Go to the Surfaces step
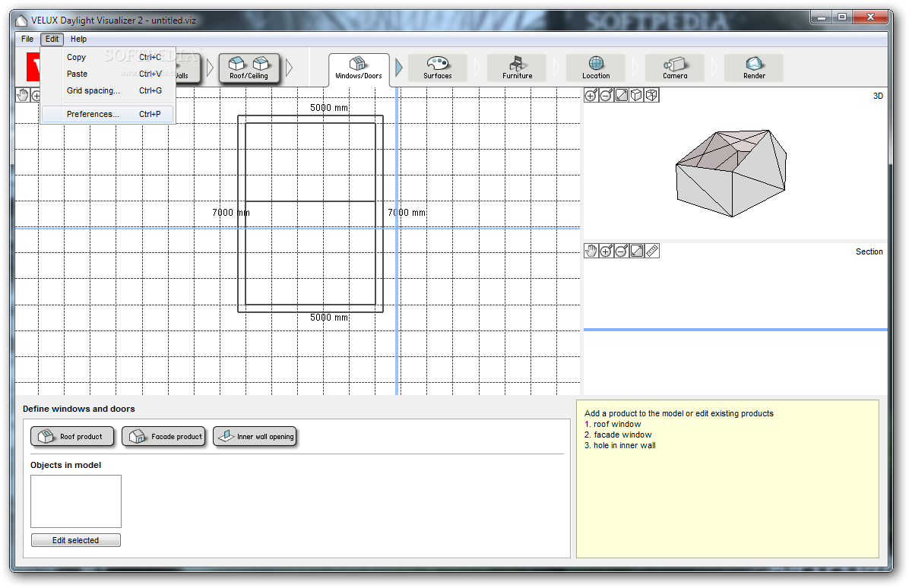Screen dimensions: 909x588 coord(438,68)
